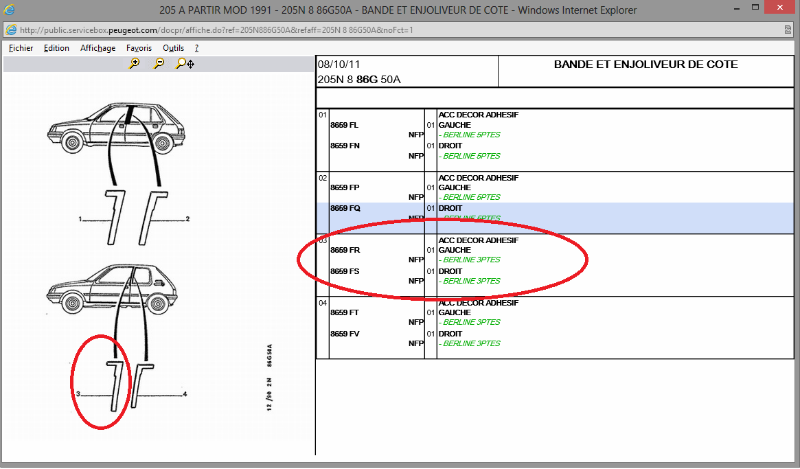800x469 pixels.
Task: Click row number 04 in parts table
Action: [322, 303]
